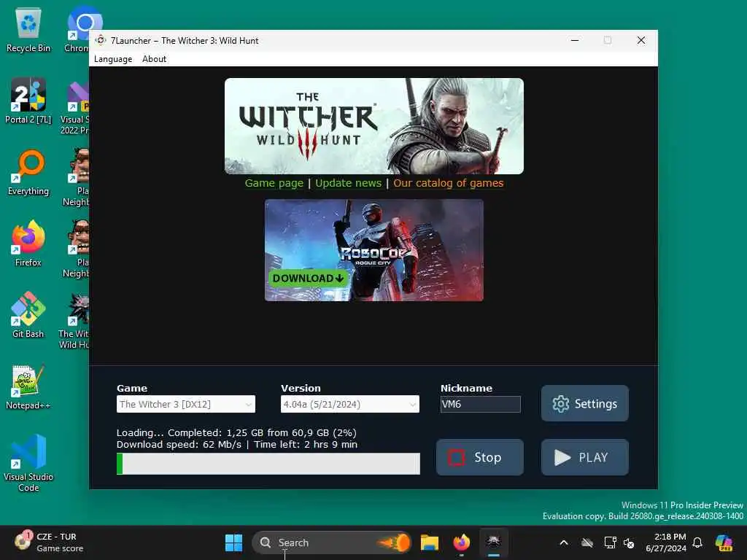Click the Nickname input field
747x560 pixels.
click(x=480, y=404)
